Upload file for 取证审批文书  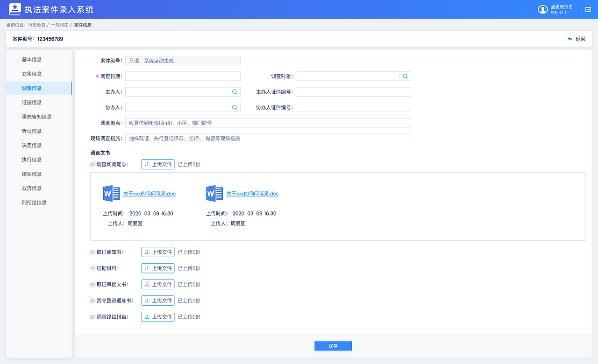coord(158,284)
